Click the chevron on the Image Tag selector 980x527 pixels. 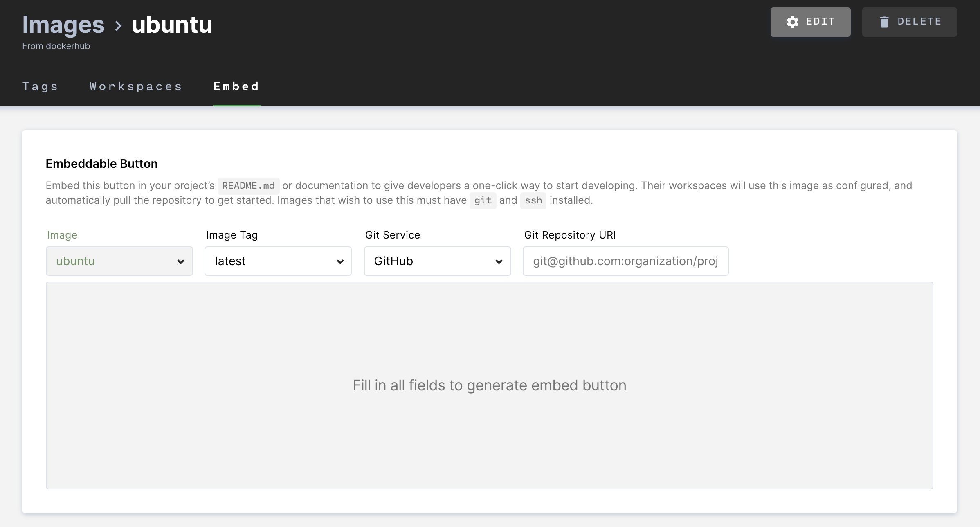[x=340, y=261]
